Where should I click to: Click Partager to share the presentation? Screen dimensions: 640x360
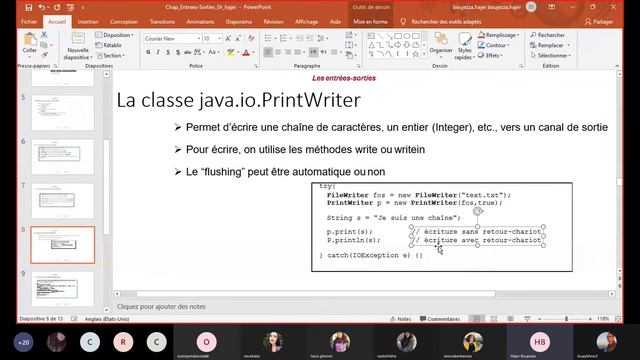tap(599, 22)
